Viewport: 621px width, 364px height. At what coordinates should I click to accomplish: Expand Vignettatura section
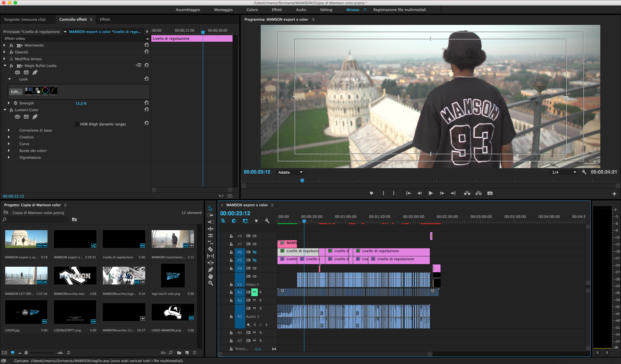click(9, 157)
